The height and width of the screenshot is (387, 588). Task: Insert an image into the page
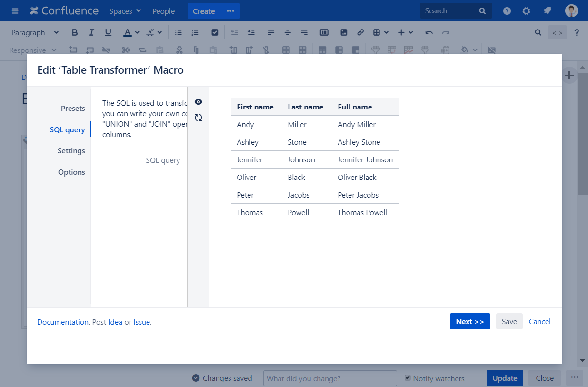344,32
